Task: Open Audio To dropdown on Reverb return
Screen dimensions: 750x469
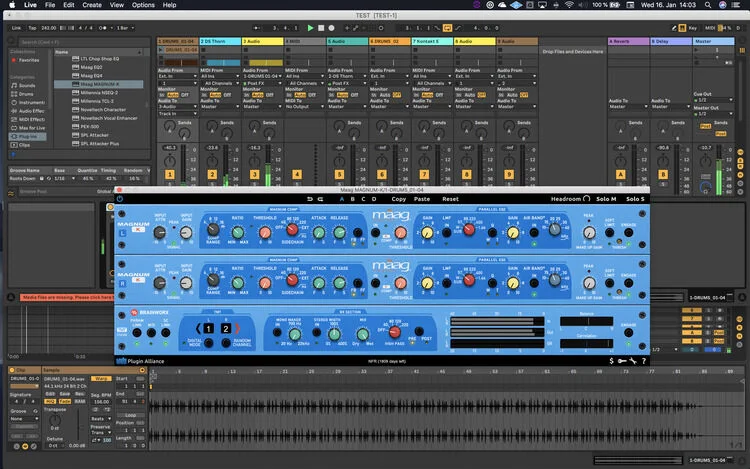Action: [x=628, y=107]
